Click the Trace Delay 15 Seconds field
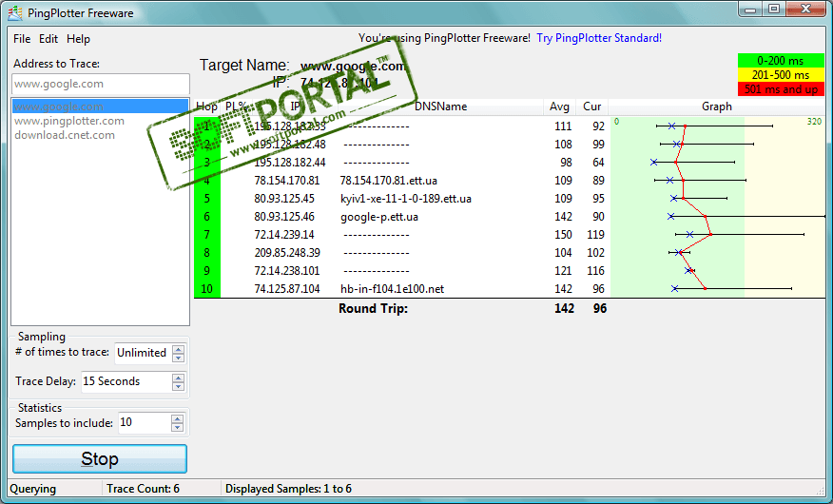The width and height of the screenshot is (833, 504). click(126, 381)
